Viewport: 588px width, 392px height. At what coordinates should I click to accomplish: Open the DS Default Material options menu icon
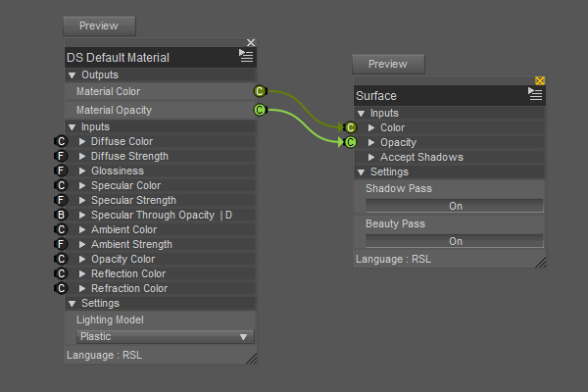pyautogui.click(x=246, y=57)
